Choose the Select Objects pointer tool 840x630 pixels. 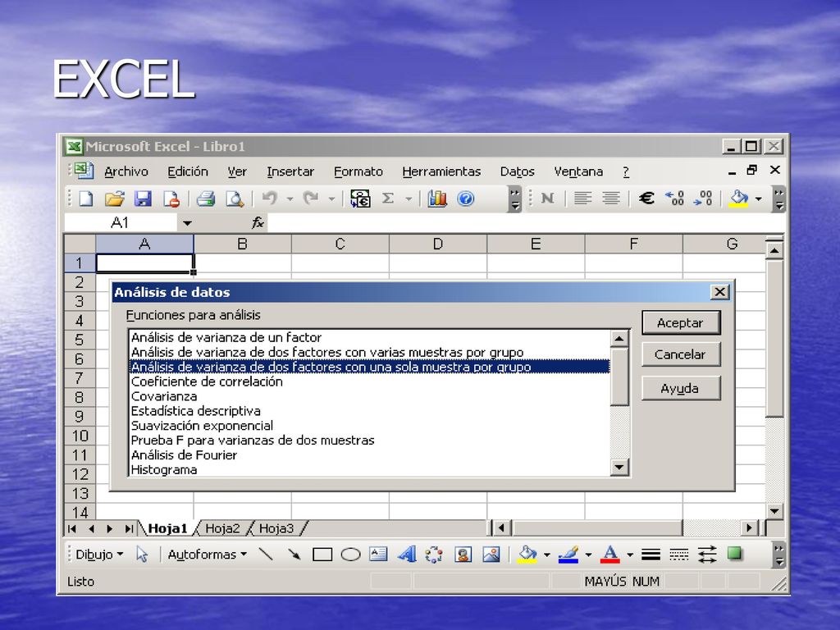[x=142, y=555]
